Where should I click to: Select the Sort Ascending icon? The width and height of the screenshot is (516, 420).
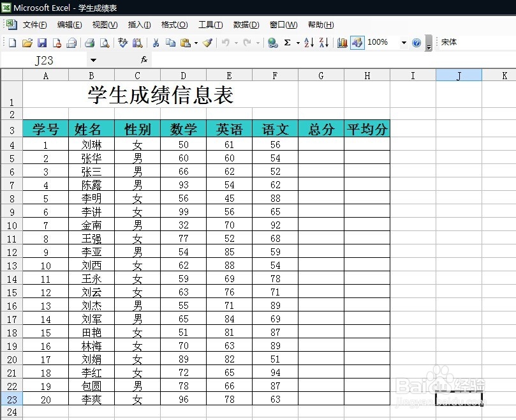click(310, 42)
